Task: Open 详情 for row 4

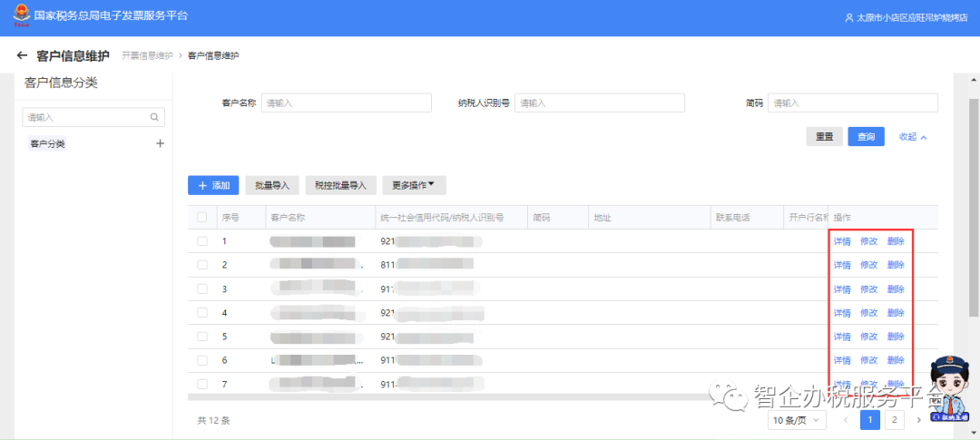Action: pos(842,312)
